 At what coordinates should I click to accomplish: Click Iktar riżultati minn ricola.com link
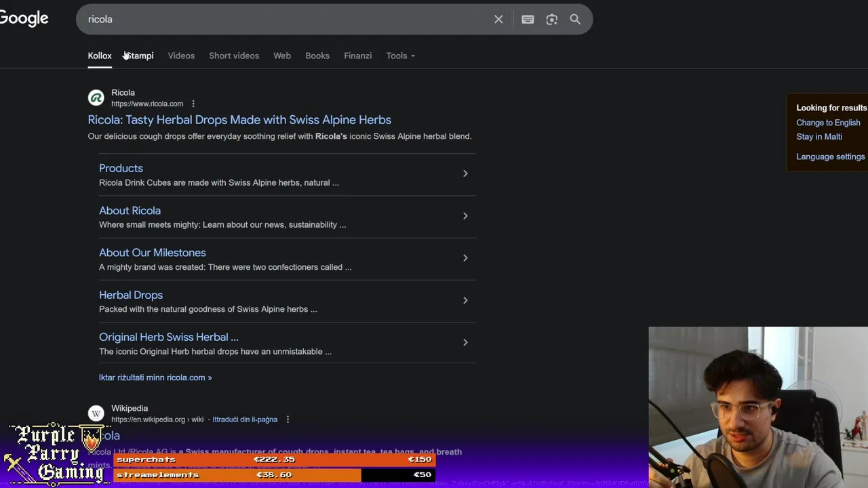(155, 378)
